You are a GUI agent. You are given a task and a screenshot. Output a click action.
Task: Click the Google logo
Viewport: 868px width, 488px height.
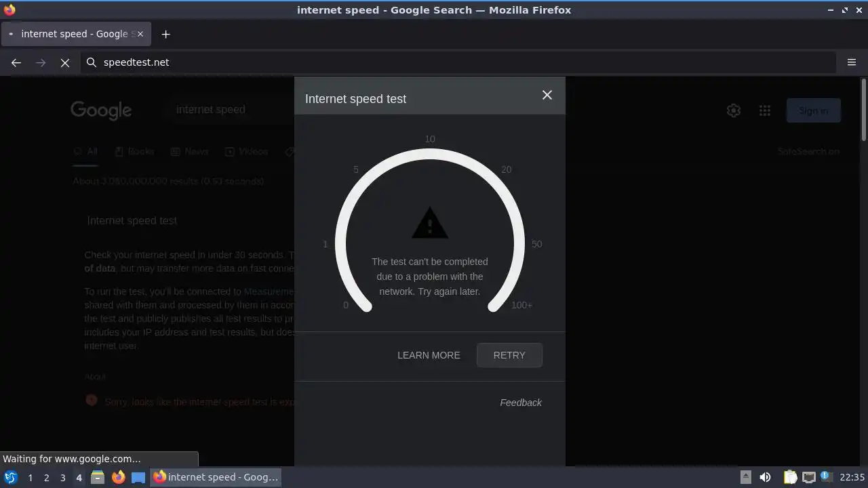click(101, 110)
